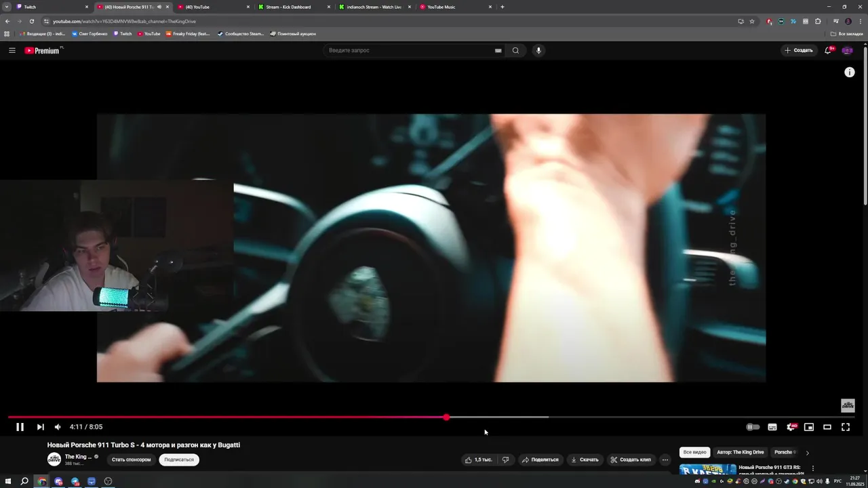The width and height of the screenshot is (868, 488).
Task: Select the Автор: The King Drive chip
Action: pyautogui.click(x=741, y=452)
